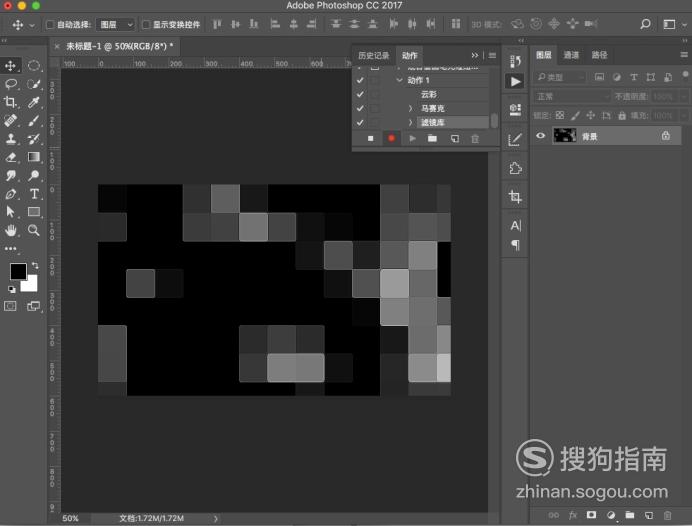Image resolution: width=692 pixels, height=526 pixels.
Task: Hide the 背景 layer with eye icon
Action: pyautogui.click(x=541, y=136)
